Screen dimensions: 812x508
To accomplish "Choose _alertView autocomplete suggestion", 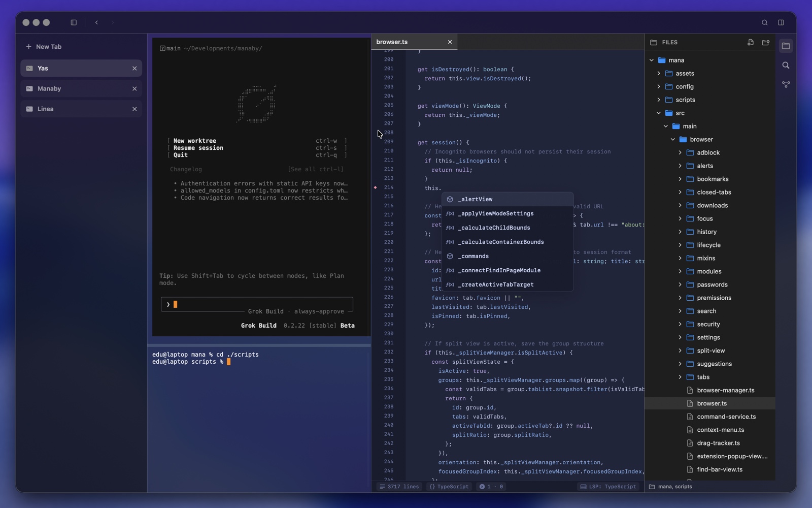I will coord(507,199).
